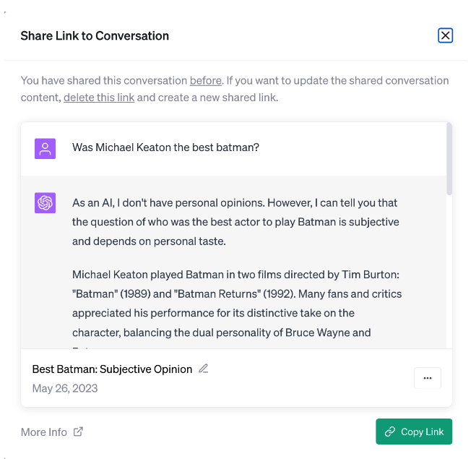This screenshot has height=459, width=476.
Task: Click the ChatGPT logo icon
Action: 46,203
